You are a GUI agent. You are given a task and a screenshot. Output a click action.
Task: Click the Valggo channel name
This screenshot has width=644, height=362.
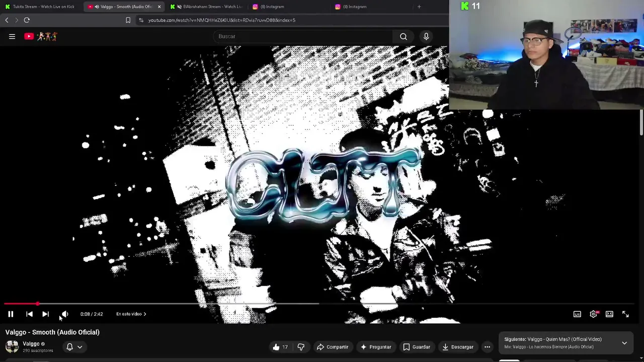tap(31, 344)
